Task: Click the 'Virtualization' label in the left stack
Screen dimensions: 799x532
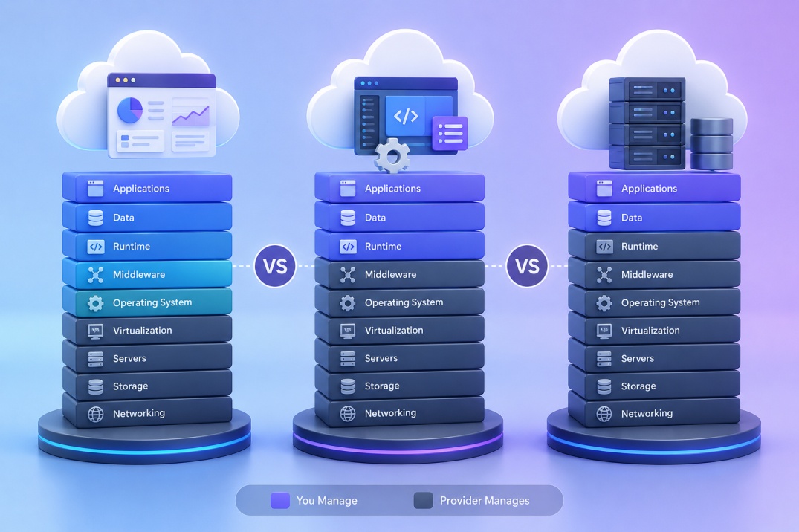Action: tap(142, 331)
